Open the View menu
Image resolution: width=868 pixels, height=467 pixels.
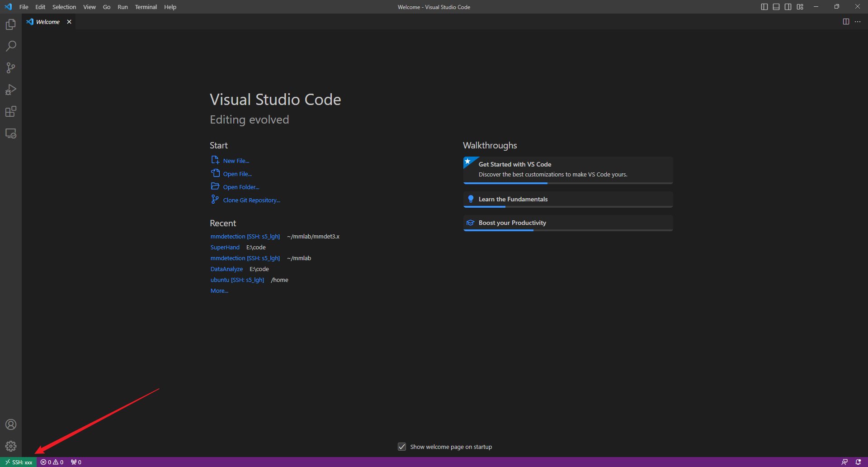(90, 7)
